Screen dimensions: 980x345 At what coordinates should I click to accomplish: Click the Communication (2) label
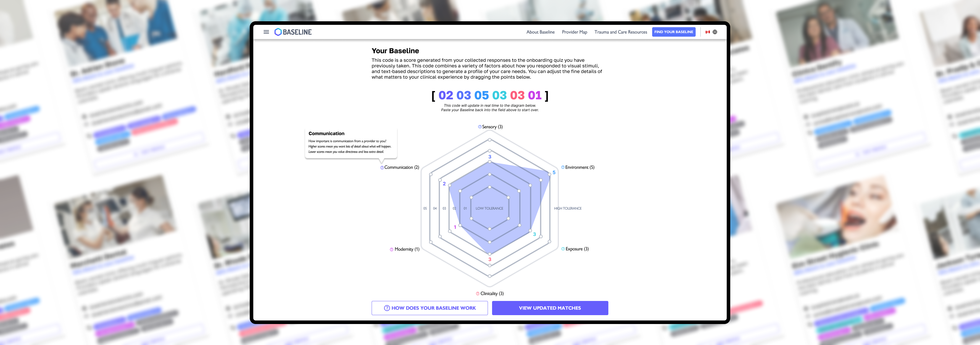(x=401, y=168)
